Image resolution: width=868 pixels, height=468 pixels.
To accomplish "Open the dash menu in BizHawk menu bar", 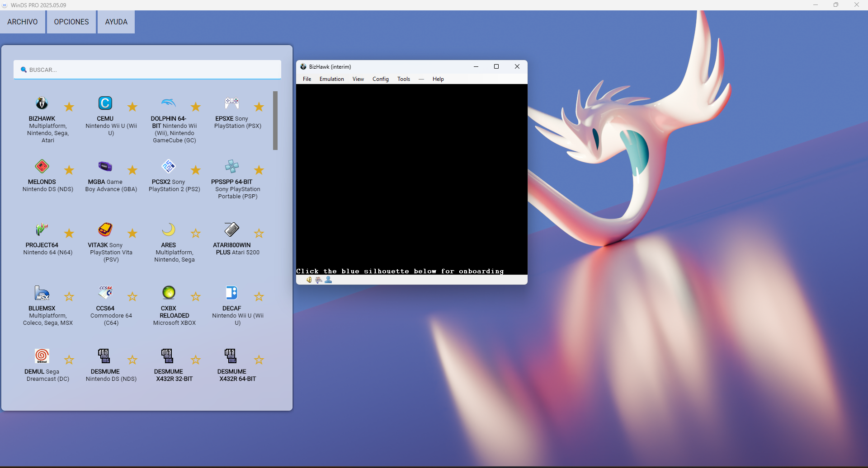I will click(x=421, y=79).
